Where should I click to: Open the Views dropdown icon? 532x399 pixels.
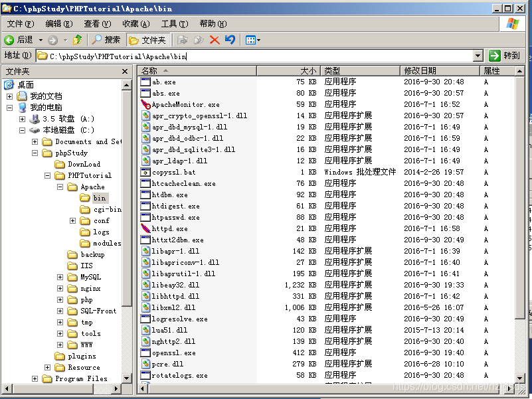pyautogui.click(x=253, y=40)
